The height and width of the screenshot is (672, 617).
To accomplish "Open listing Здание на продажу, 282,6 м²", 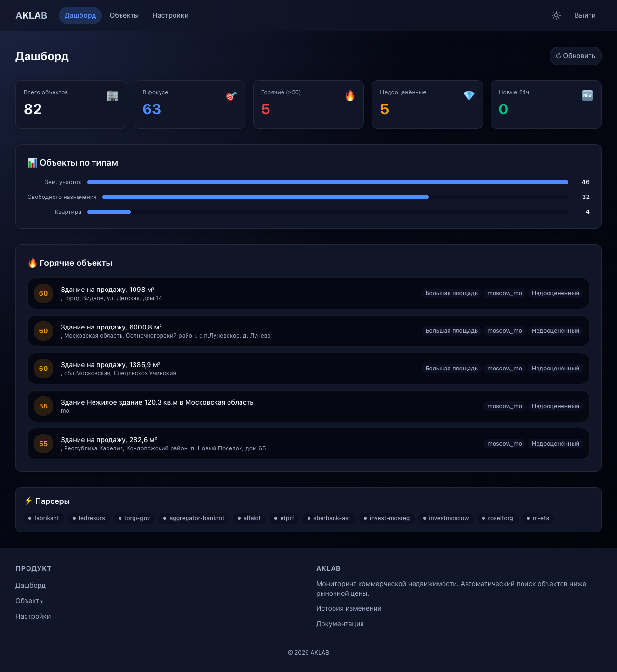I will click(308, 444).
